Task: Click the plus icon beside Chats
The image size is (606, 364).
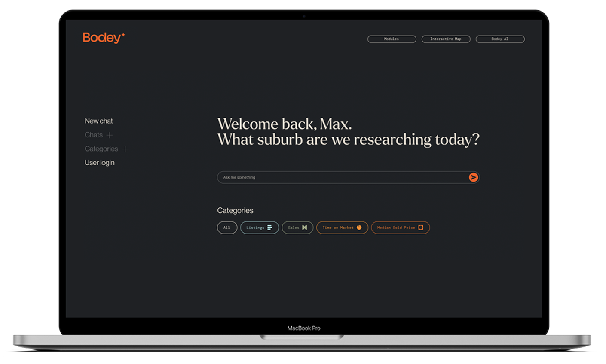Action: [110, 135]
